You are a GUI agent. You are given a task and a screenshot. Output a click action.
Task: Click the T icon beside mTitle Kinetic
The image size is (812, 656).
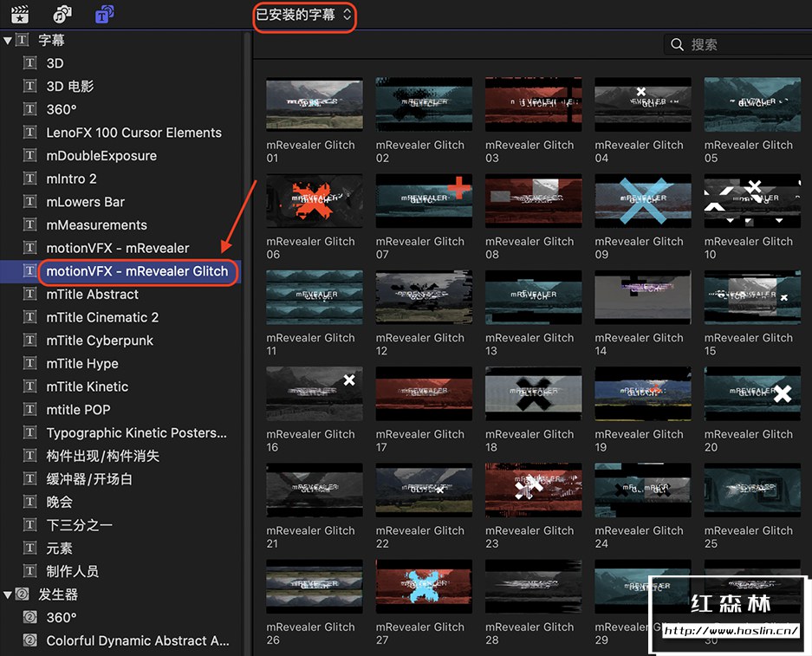30,386
